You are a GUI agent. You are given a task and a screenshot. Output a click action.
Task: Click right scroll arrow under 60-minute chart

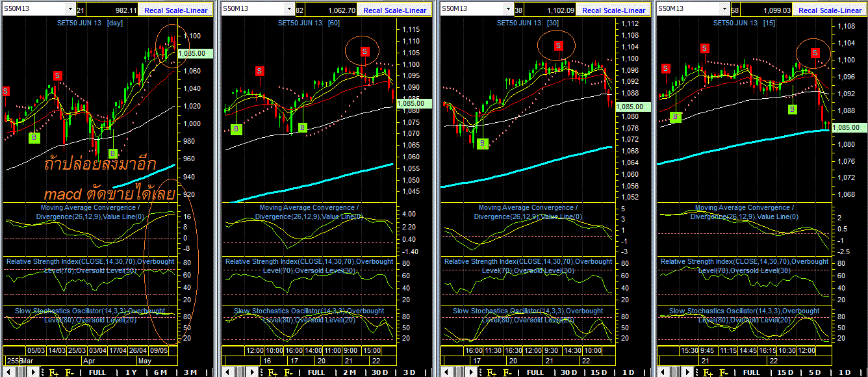pos(253,372)
